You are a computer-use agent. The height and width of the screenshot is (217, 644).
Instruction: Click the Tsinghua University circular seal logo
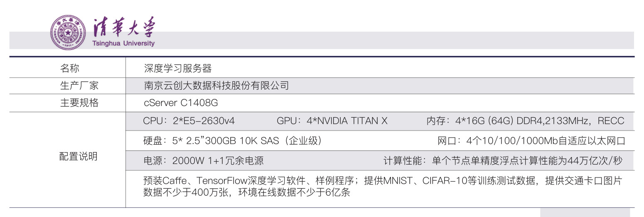click(66, 32)
